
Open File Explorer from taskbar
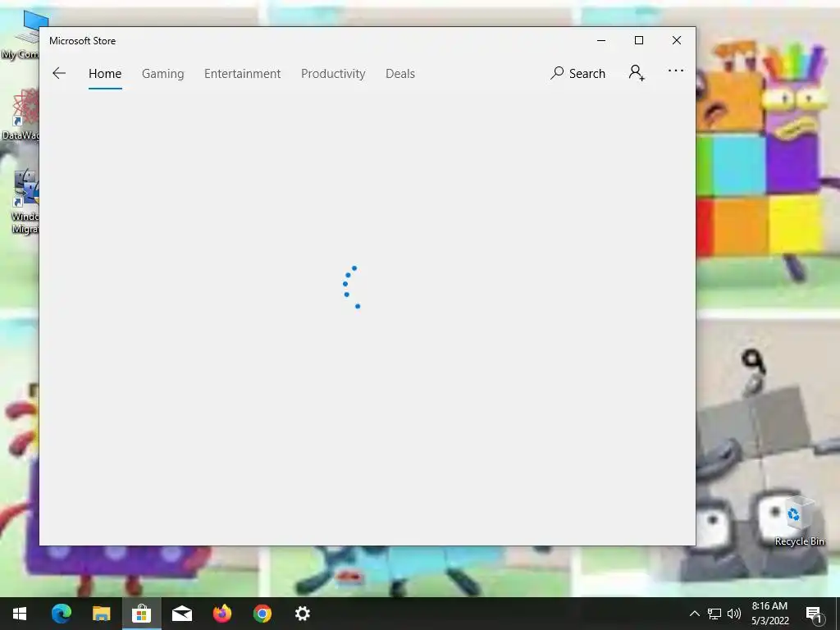[101, 614]
